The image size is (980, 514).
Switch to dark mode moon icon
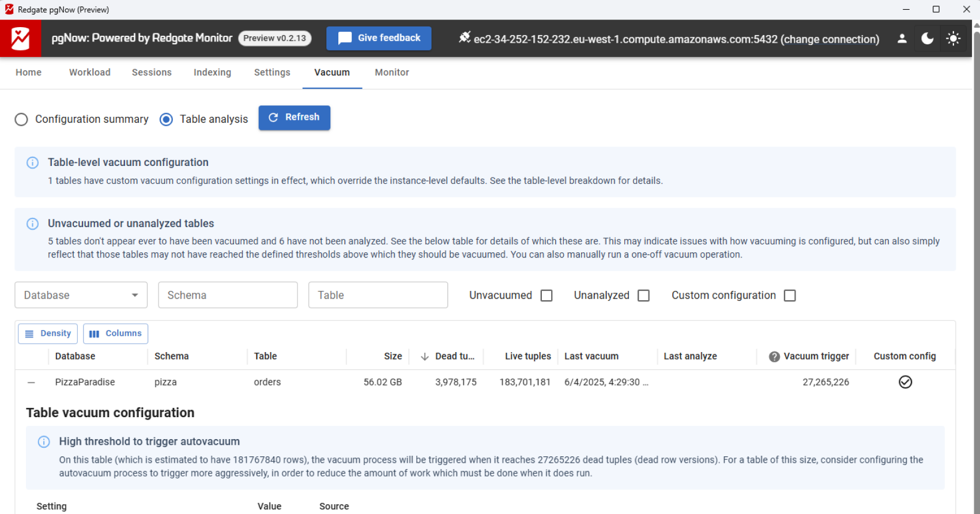[928, 39]
